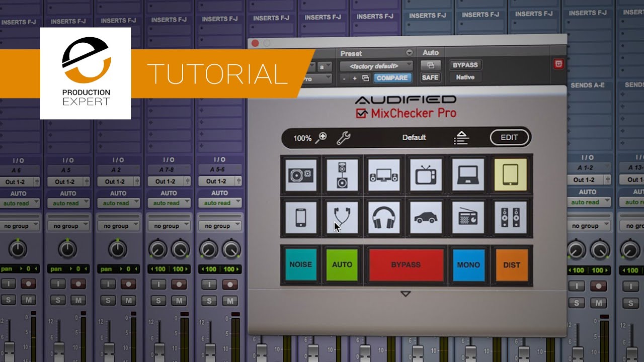The width and height of the screenshot is (644, 362).
Task: Click the A 6 track pan knob
Action: (x=18, y=249)
